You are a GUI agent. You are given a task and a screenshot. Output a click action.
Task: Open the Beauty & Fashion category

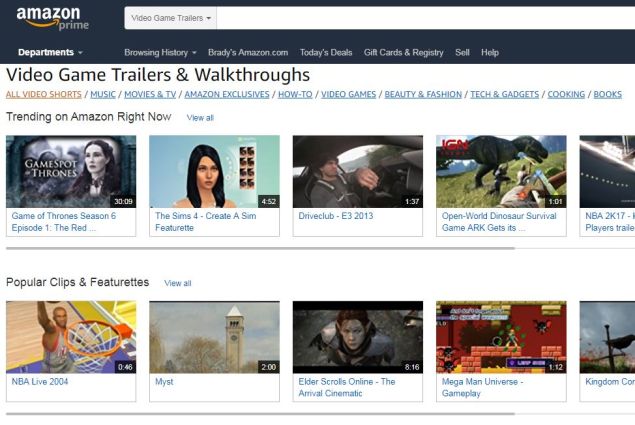[423, 94]
